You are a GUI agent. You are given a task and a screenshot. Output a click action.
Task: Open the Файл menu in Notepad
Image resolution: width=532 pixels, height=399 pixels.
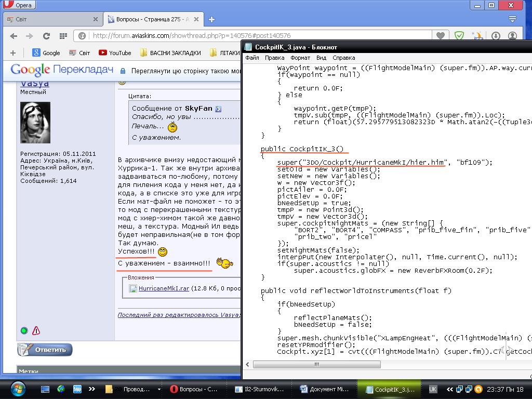pos(252,58)
